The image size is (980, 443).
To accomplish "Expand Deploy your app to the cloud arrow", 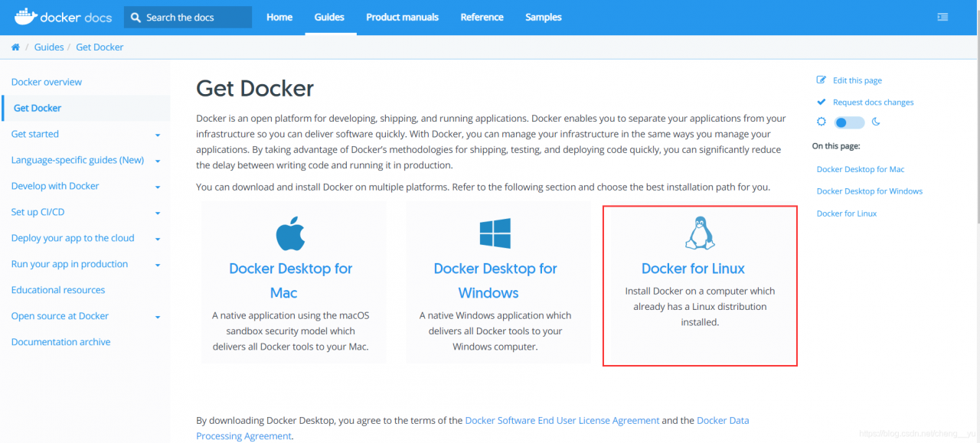I will (x=158, y=239).
